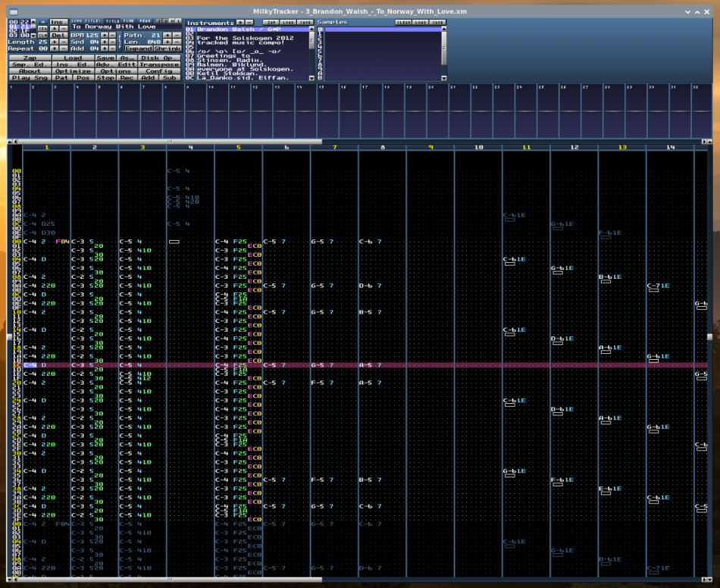Toggle Rec record mode

click(x=127, y=77)
